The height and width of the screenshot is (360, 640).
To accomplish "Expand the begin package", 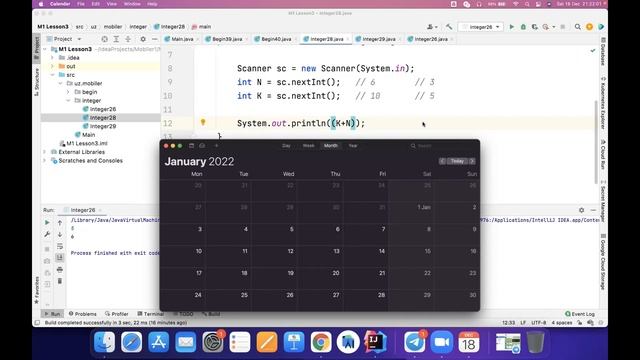I will pos(68,92).
